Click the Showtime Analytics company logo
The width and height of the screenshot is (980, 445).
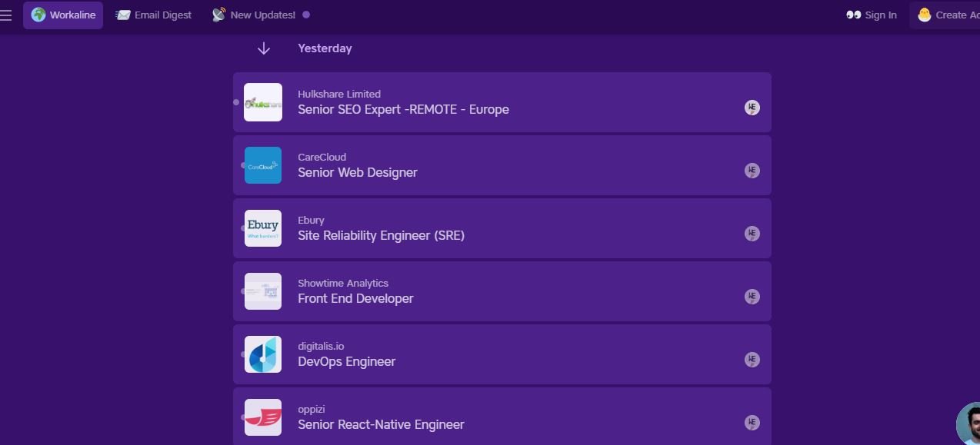point(263,291)
